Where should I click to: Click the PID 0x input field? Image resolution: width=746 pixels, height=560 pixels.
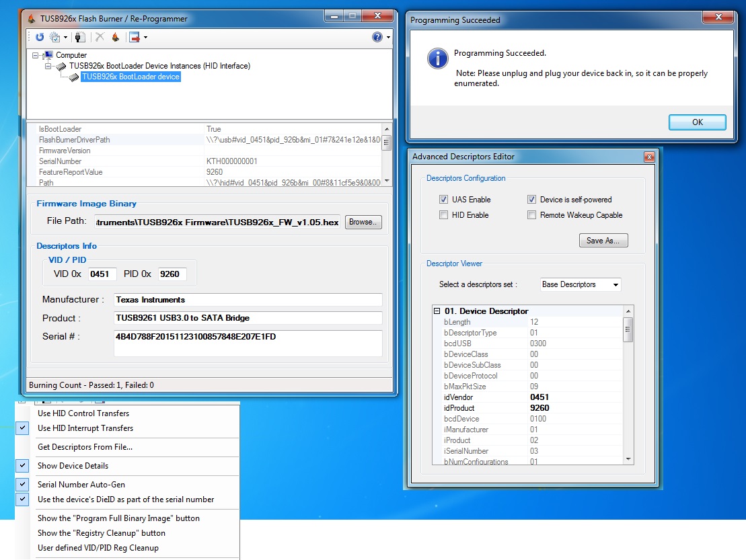pyautogui.click(x=172, y=274)
